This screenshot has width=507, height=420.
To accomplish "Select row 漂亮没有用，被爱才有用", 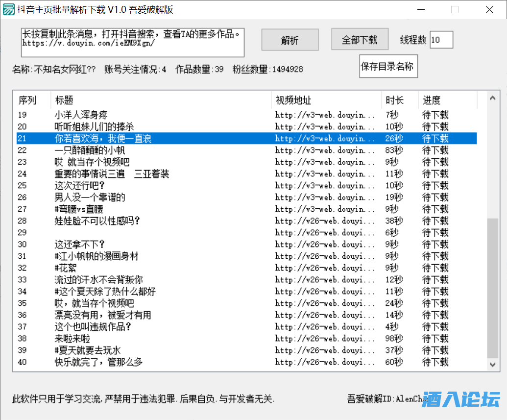I will pyautogui.click(x=247, y=315).
